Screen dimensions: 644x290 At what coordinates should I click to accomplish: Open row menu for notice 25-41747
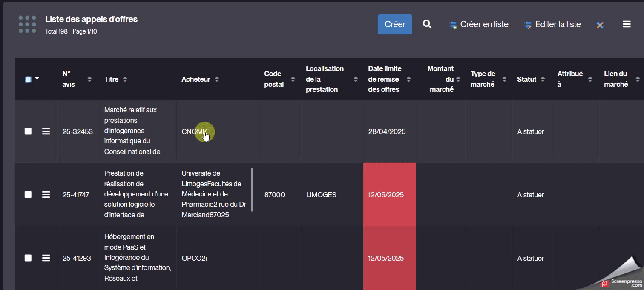click(46, 195)
